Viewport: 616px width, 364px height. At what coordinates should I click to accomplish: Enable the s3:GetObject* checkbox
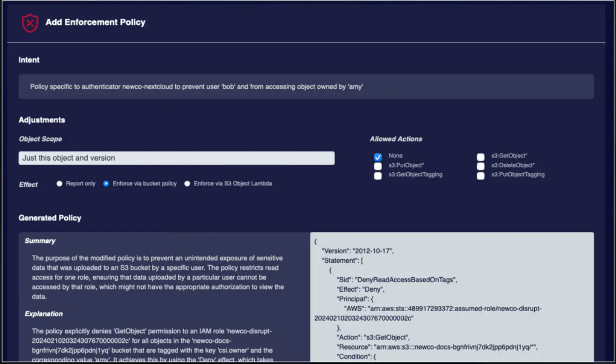481,157
